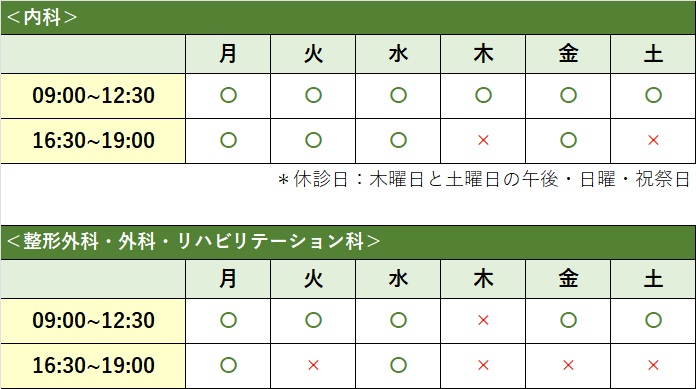Image resolution: width=696 pixels, height=389 pixels.
Task: Select the 土 column header in 整形外科 table
Action: point(653,279)
